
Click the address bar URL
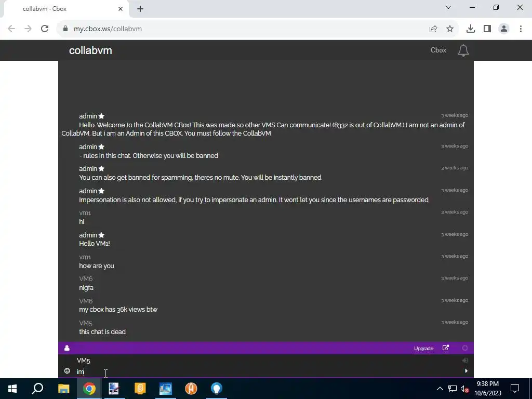tap(108, 29)
